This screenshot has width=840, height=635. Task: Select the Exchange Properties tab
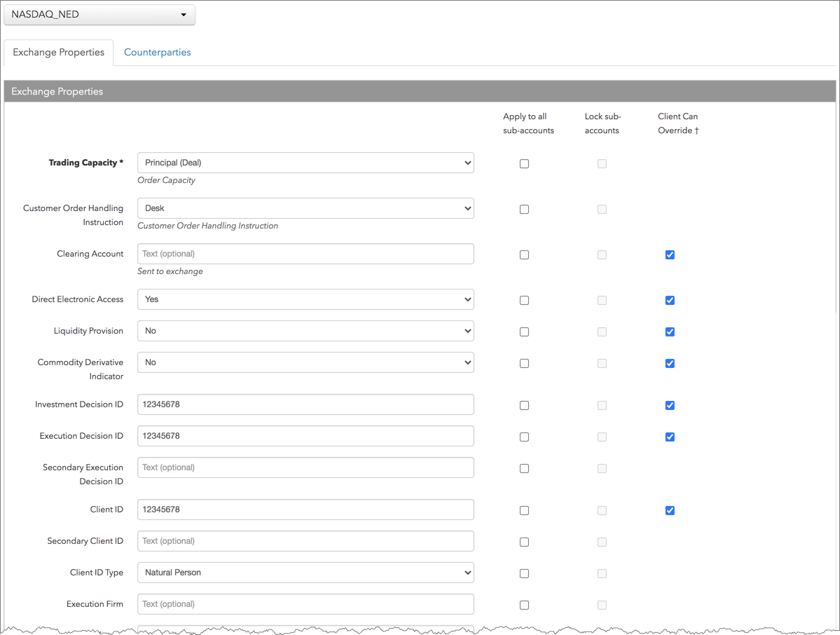click(59, 53)
